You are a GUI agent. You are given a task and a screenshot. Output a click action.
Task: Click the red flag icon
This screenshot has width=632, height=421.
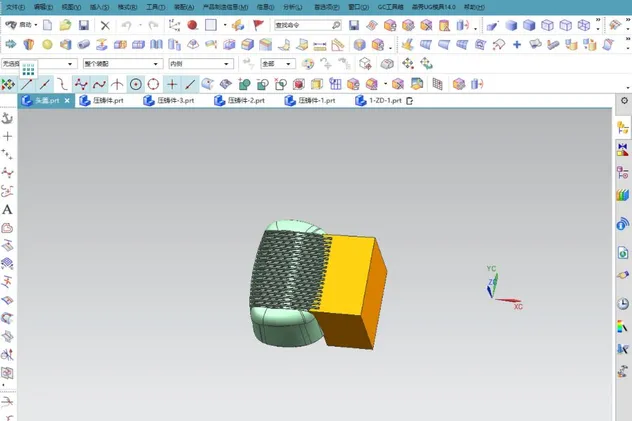pos(258,25)
